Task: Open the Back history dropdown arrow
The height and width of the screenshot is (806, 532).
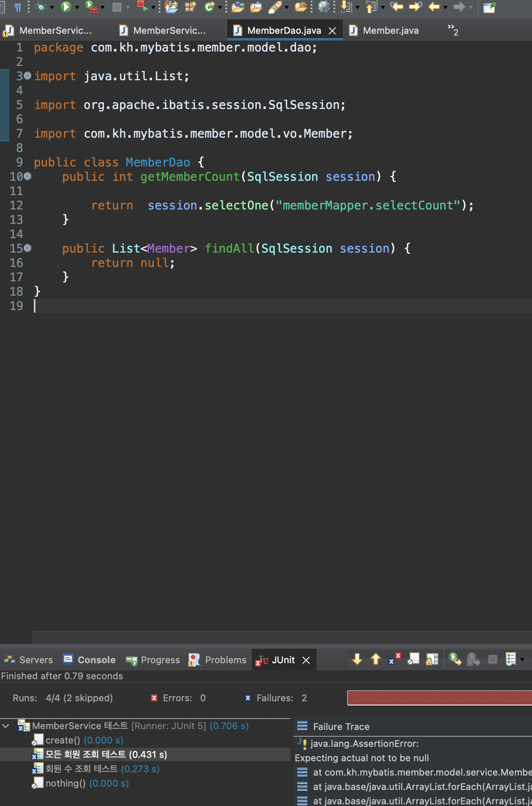Action: (x=445, y=8)
